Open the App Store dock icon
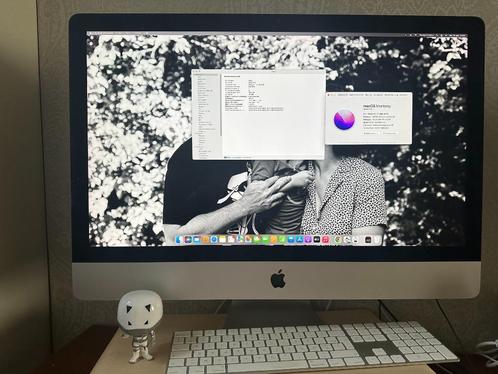This screenshot has width=498, height=374. (299, 239)
